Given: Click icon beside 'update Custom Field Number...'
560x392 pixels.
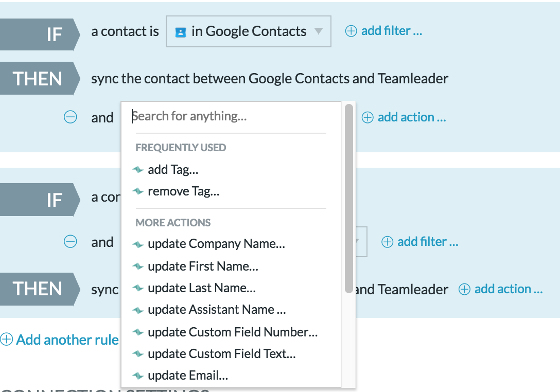Looking at the screenshot, I should click(138, 332).
